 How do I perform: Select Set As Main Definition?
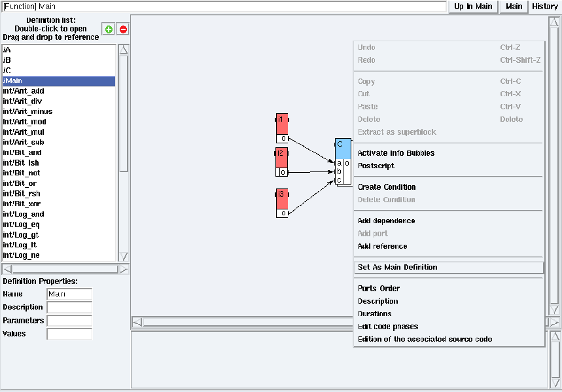coord(448,267)
